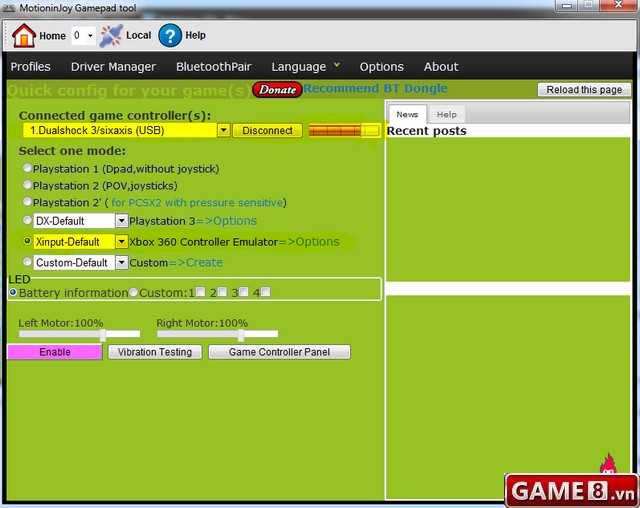Screen dimensions: 640x508
Task: Open the Options menu
Action: (x=381, y=67)
